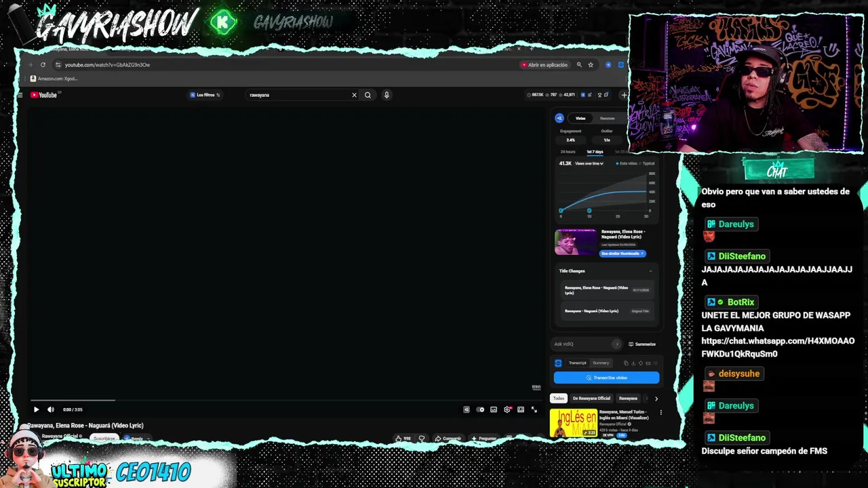This screenshot has height=488, width=868.
Task: Enter fullscreen mode in player
Action: (534, 409)
